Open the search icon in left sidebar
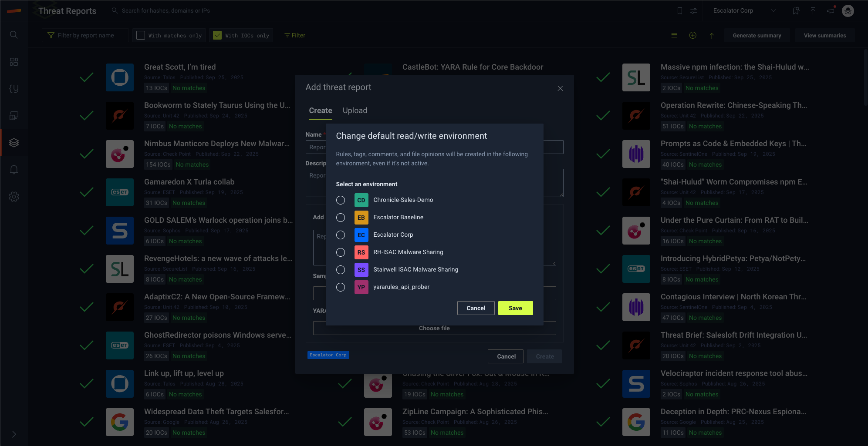This screenshot has width=868, height=446. [14, 34]
